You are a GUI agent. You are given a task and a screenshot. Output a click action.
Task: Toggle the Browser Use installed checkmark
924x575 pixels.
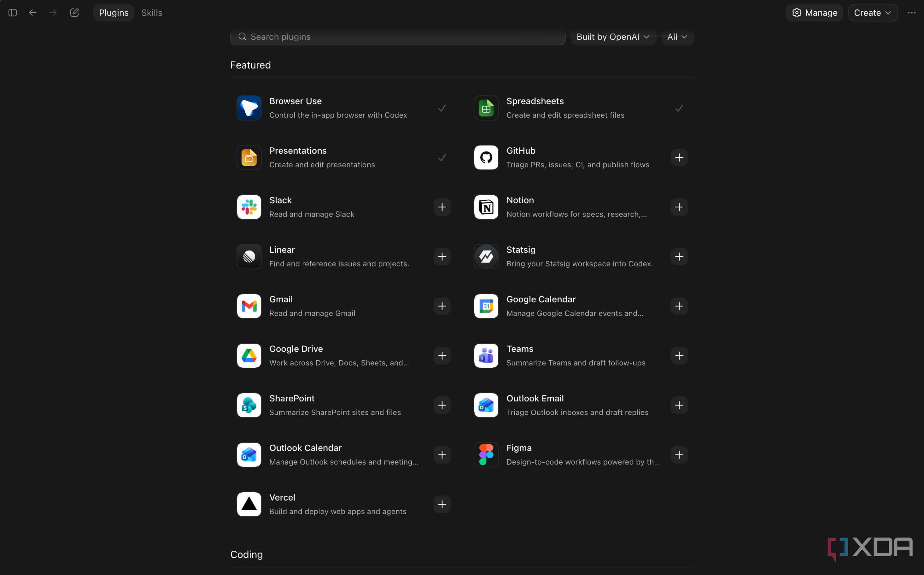[442, 108]
